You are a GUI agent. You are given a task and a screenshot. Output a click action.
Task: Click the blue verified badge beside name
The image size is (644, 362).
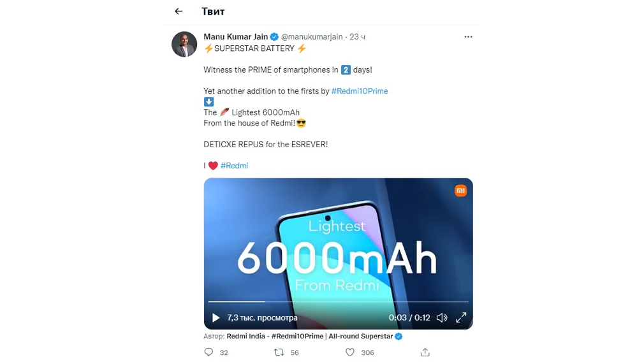tap(274, 36)
